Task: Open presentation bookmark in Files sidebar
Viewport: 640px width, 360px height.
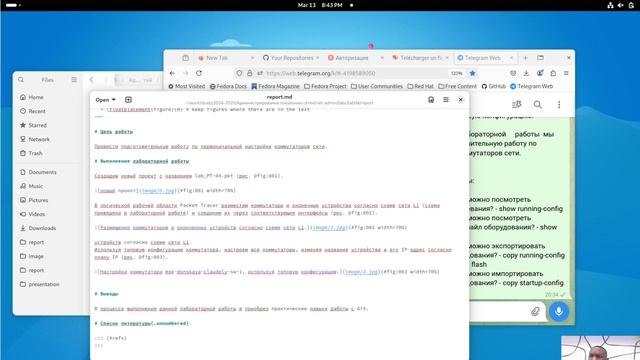Action: [47, 284]
